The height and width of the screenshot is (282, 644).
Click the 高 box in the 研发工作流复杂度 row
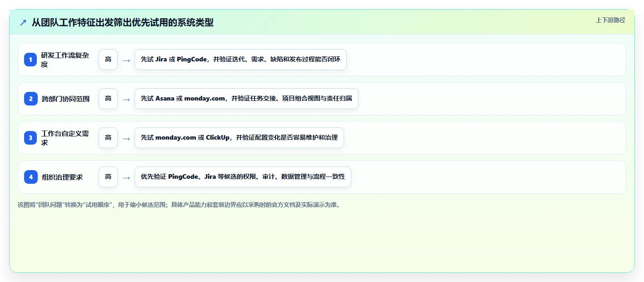108,60
